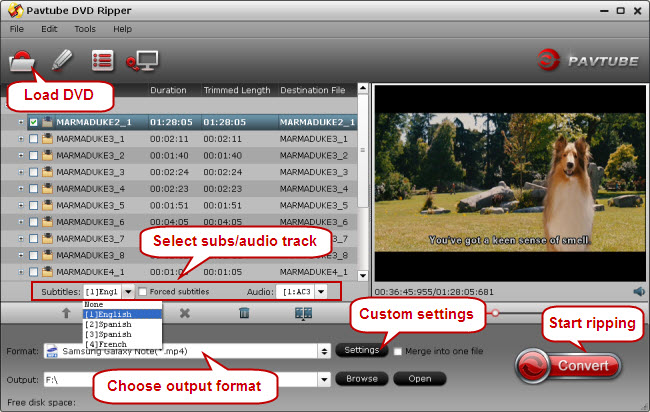
Task: Open the Tools menu
Action: tap(85, 29)
